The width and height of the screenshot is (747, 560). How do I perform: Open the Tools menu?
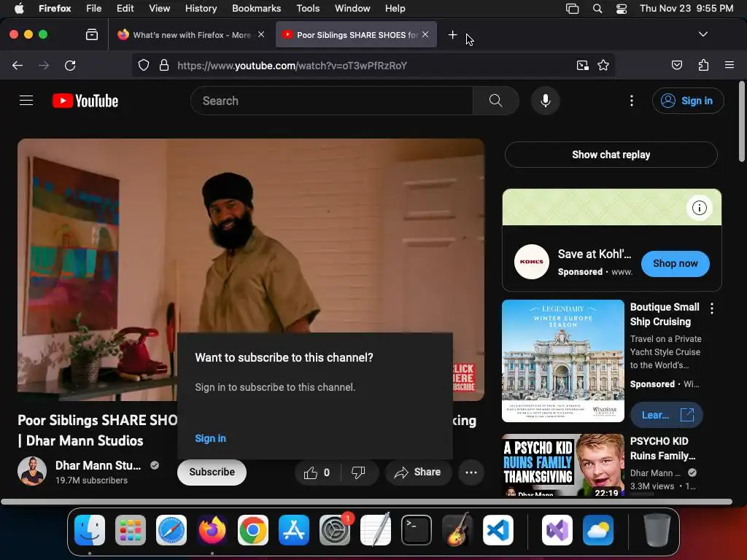[x=308, y=9]
